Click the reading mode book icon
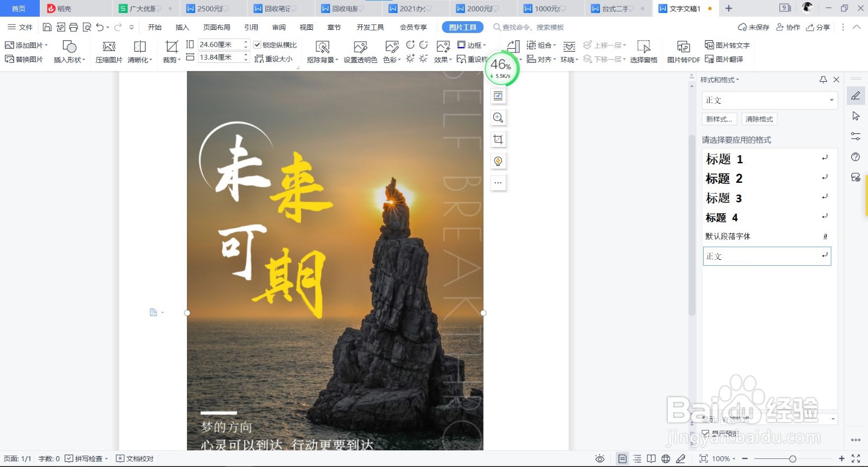The image size is (868, 467). click(x=651, y=459)
